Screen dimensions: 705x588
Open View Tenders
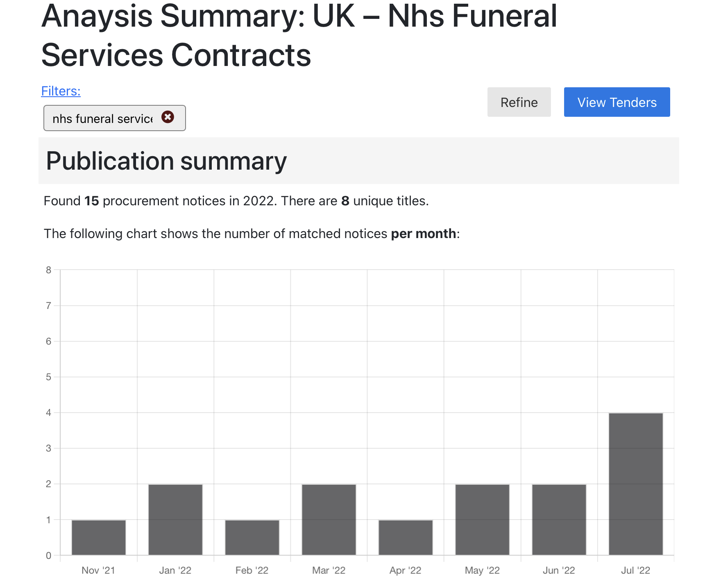(x=617, y=102)
